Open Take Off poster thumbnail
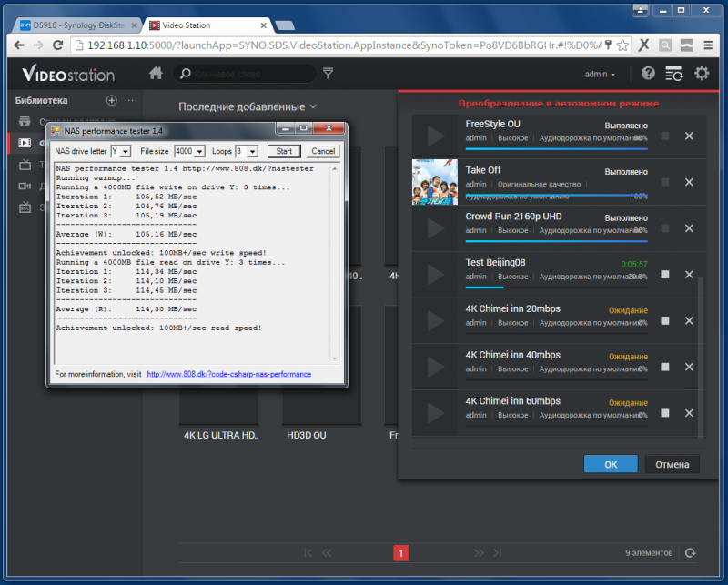This screenshot has height=585, width=728. point(435,182)
